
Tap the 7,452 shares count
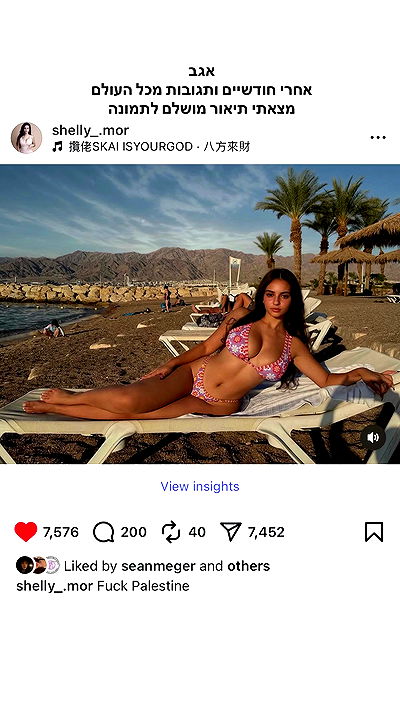[x=266, y=532]
